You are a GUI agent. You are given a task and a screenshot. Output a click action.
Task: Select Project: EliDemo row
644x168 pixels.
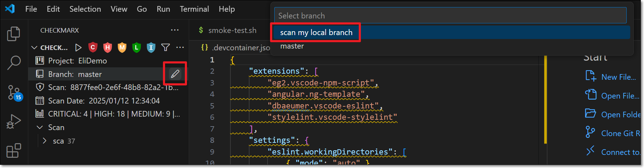(x=108, y=61)
